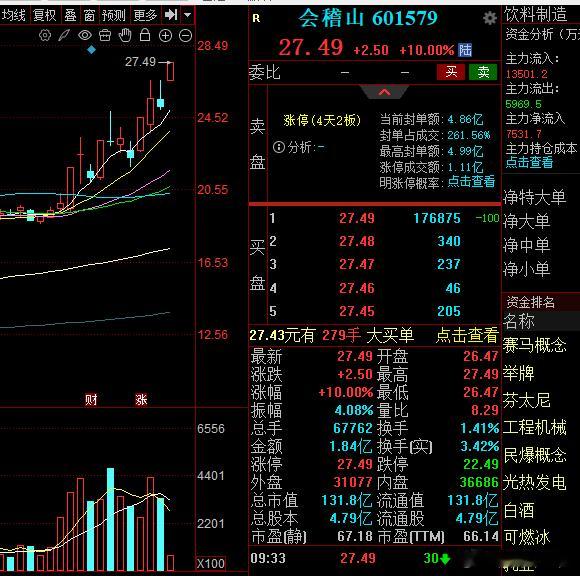Open the 工程机械 ranking entry

click(535, 427)
